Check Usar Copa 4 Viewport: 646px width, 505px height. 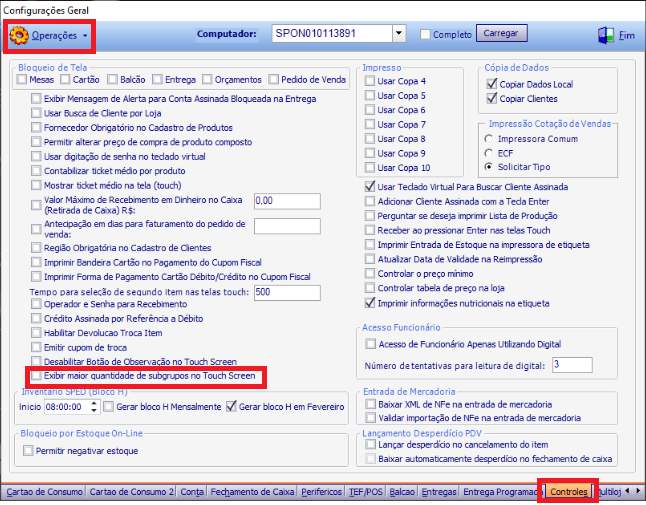point(370,81)
